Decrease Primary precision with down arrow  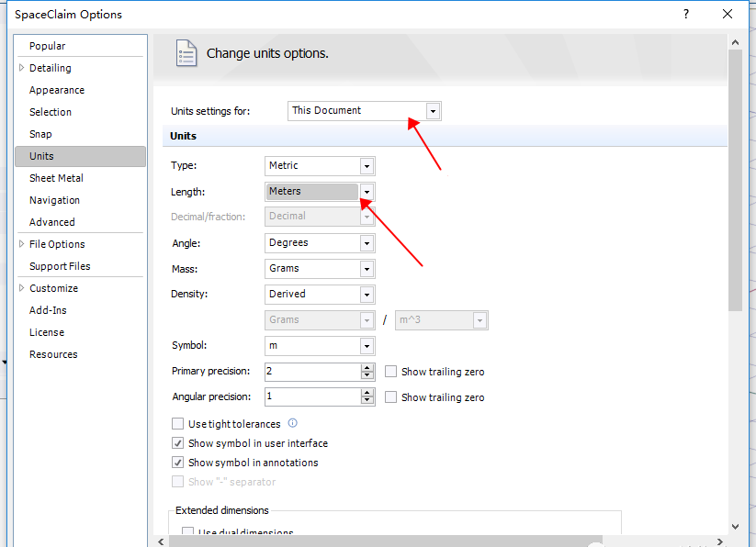367,375
